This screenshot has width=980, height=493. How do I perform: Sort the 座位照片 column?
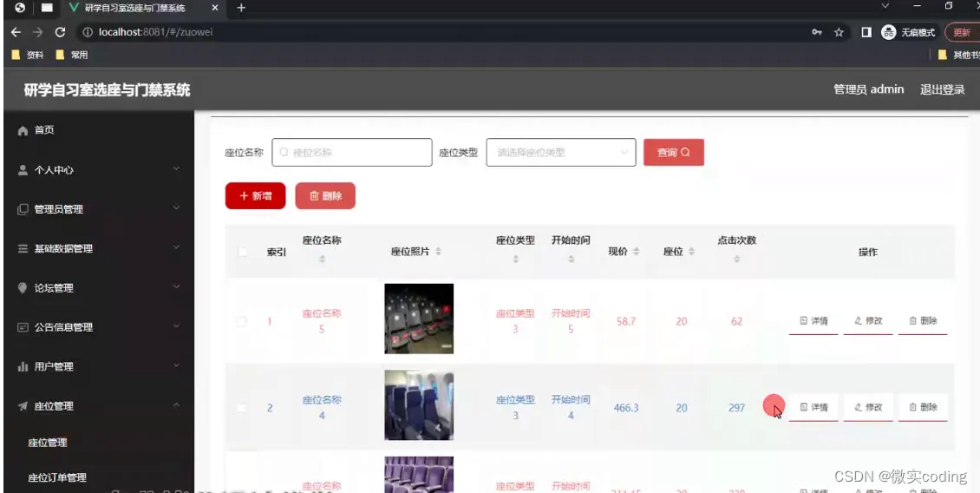click(x=438, y=252)
